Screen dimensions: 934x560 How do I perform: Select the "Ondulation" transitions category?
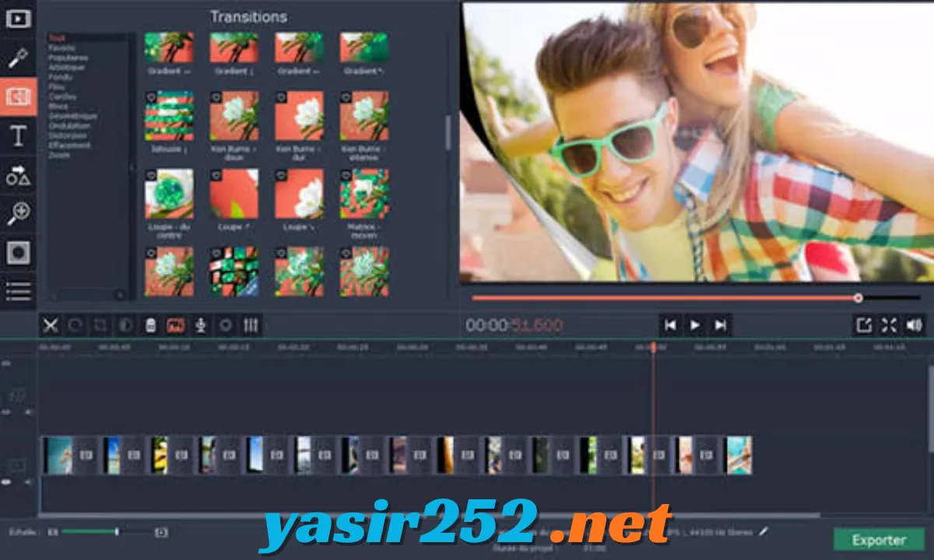tap(69, 125)
